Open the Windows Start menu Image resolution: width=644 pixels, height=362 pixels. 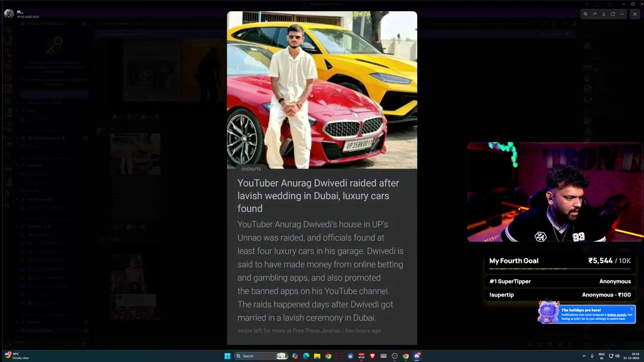click(227, 356)
